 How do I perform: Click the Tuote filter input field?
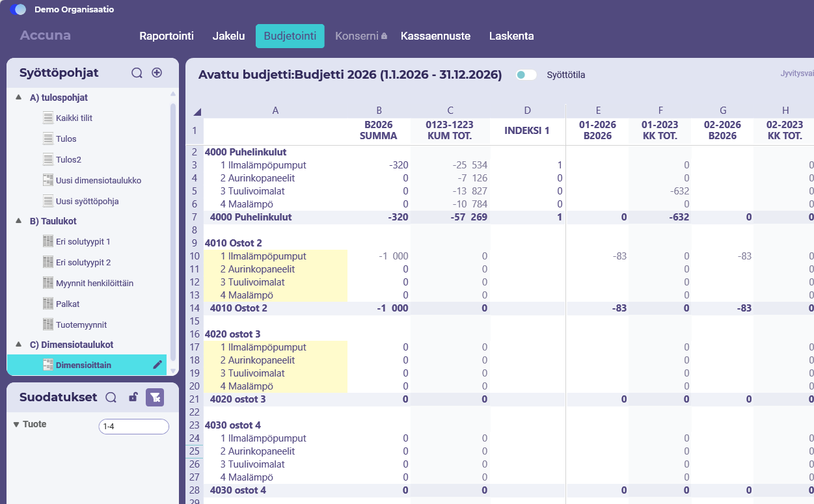(x=133, y=427)
